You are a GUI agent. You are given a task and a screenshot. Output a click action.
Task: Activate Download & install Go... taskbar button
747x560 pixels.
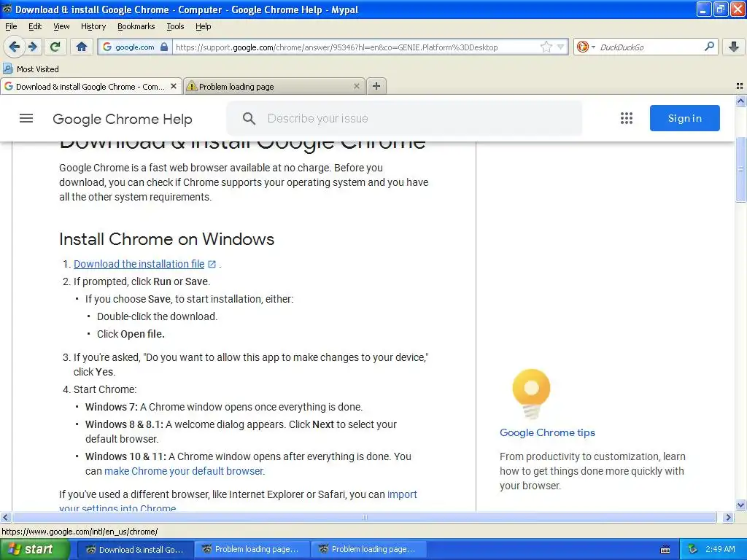coord(135,550)
